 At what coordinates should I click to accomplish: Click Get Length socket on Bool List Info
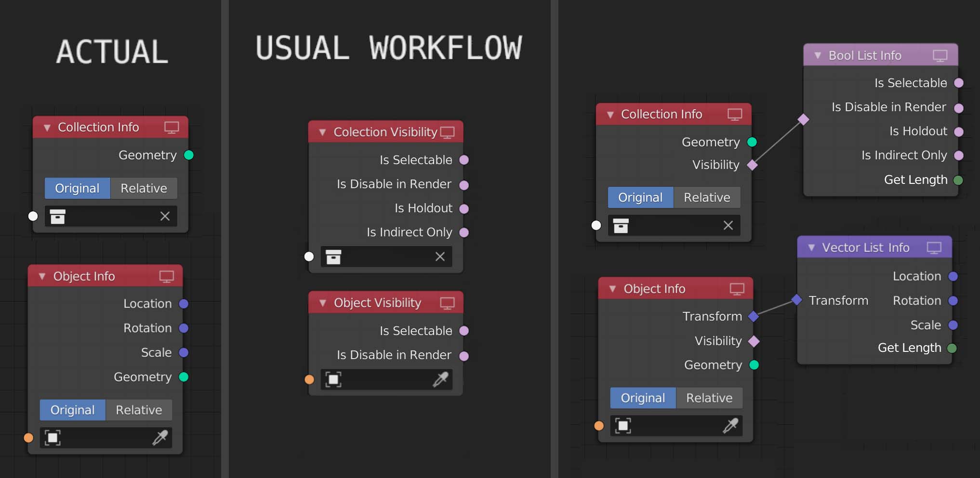(x=958, y=180)
